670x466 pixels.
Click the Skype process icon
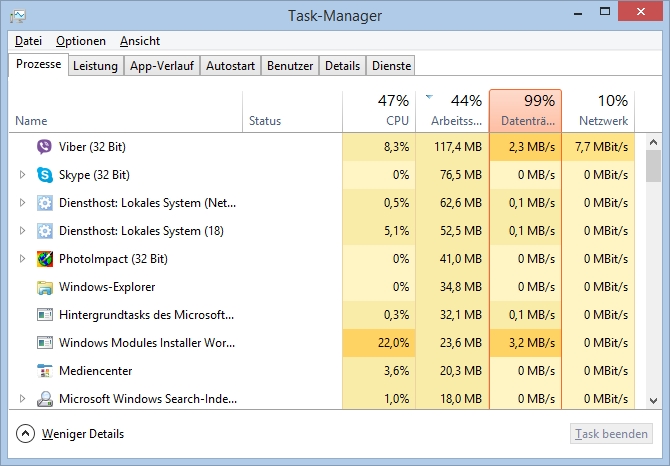coord(44,175)
